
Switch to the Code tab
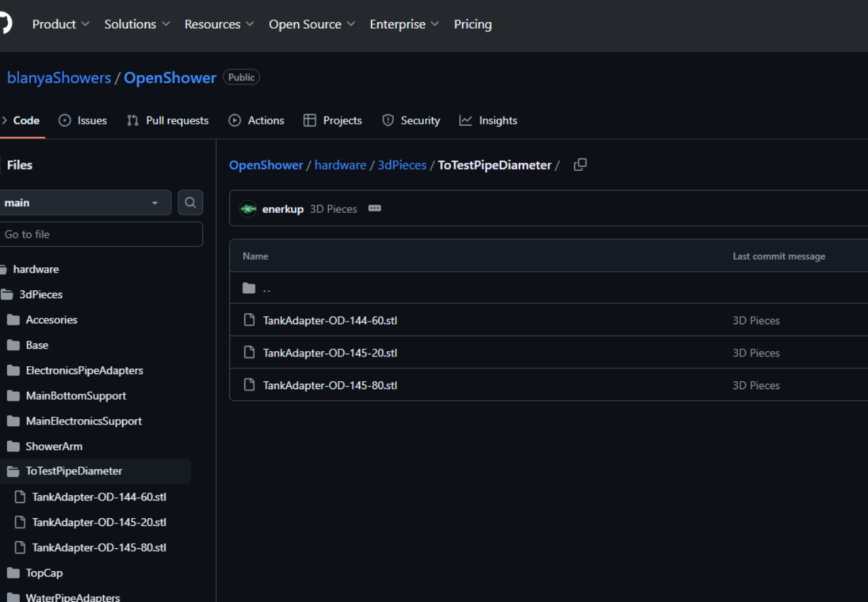click(x=22, y=121)
